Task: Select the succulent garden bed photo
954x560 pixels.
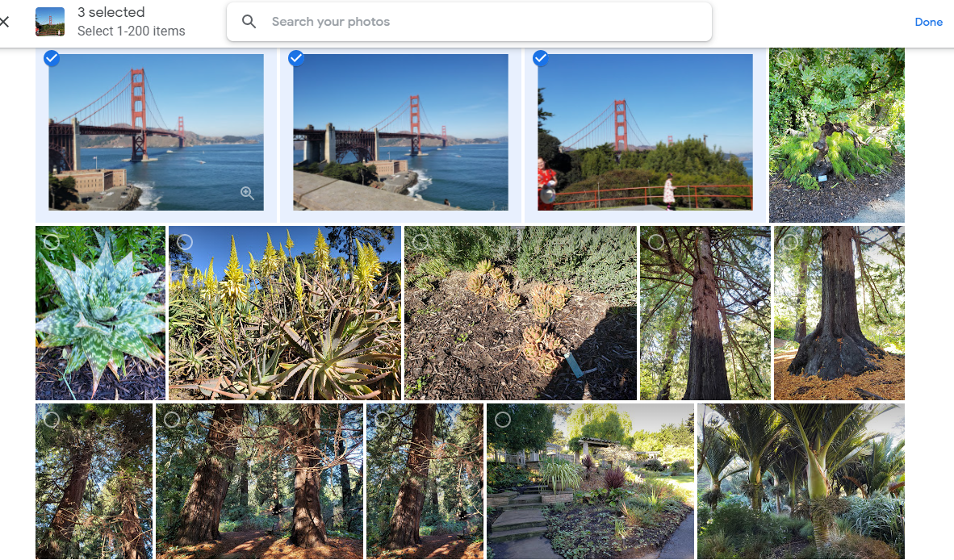Action: click(420, 240)
